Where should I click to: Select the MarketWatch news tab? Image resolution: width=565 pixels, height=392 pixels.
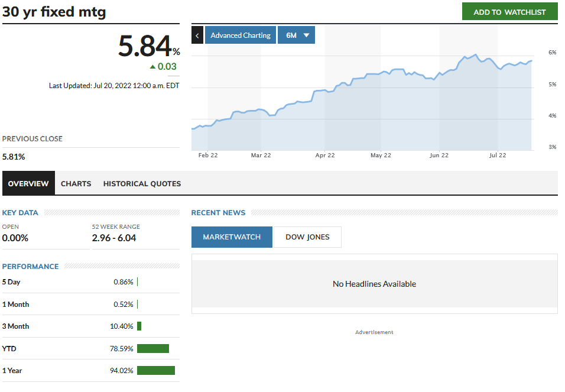tap(232, 237)
